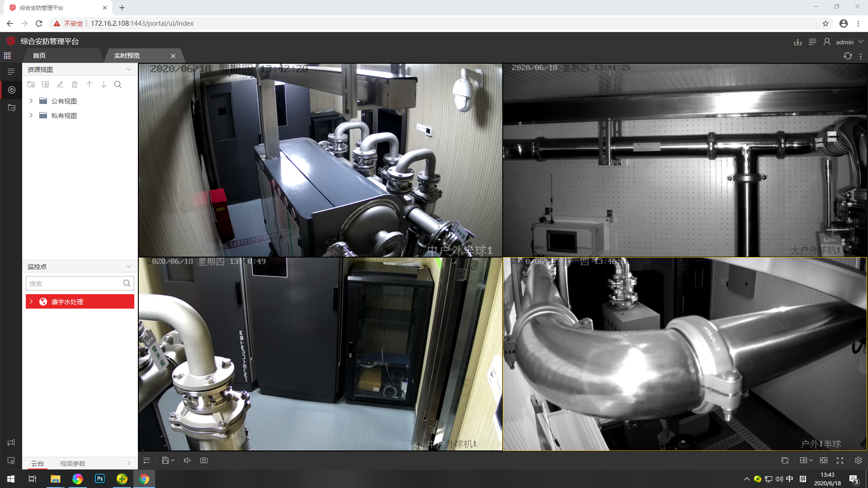Click the add folder icon in resource view
This screenshot has height=488, width=868.
[x=31, y=84]
